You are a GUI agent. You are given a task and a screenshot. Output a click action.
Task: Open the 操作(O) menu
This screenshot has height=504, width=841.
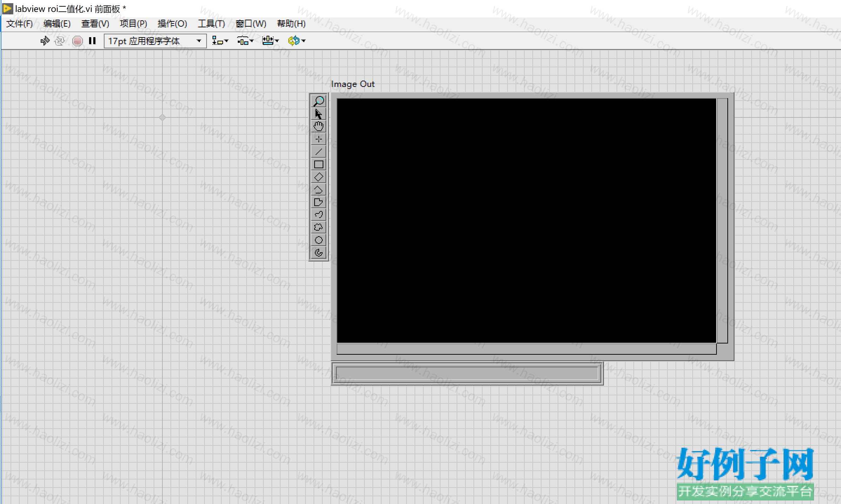[172, 24]
